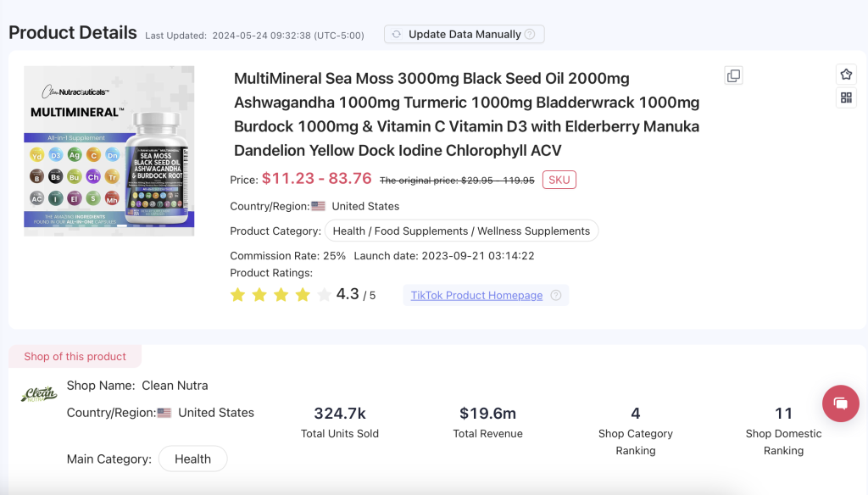Viewport: 868px width, 495px height.
Task: Click the Health main category tag
Action: pos(192,459)
